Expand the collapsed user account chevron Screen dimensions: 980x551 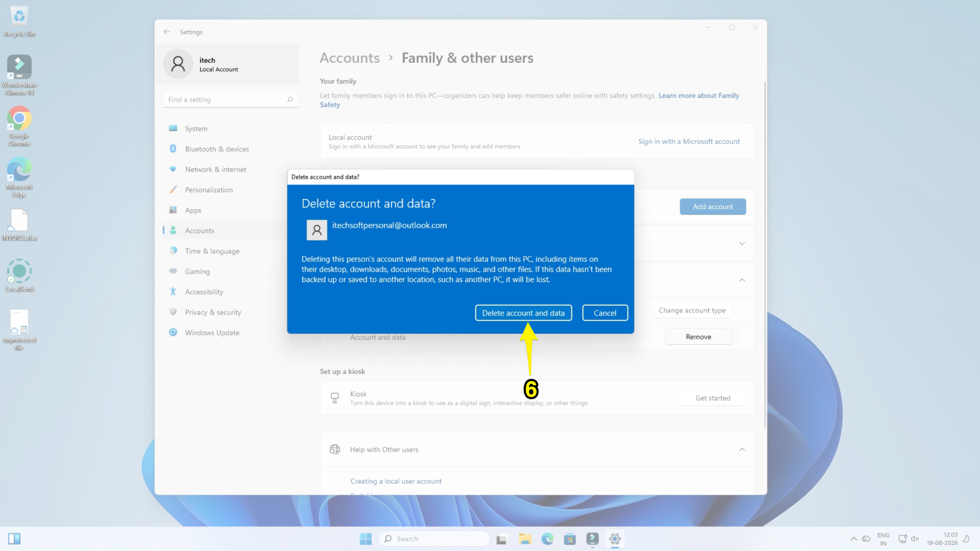[x=742, y=243]
